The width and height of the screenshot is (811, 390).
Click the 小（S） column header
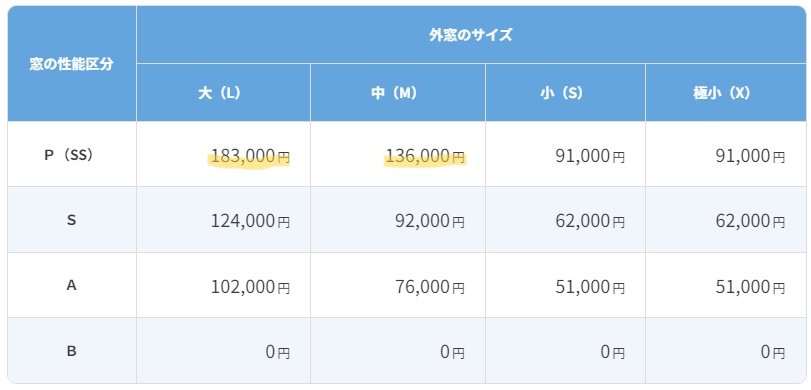[x=565, y=93]
